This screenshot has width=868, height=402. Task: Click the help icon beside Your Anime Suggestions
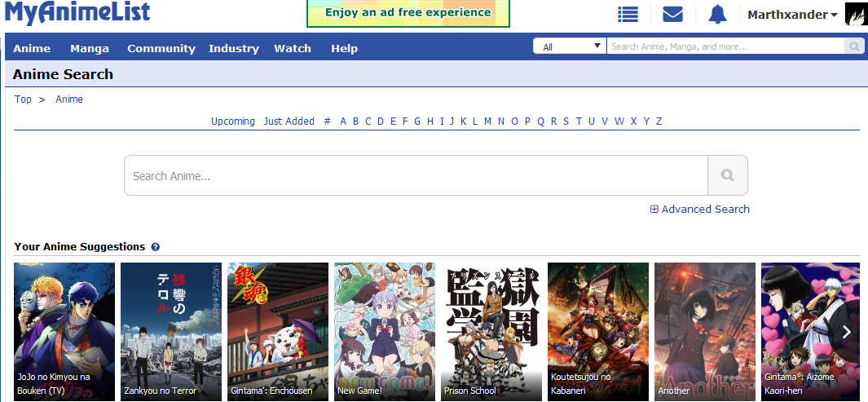(156, 247)
